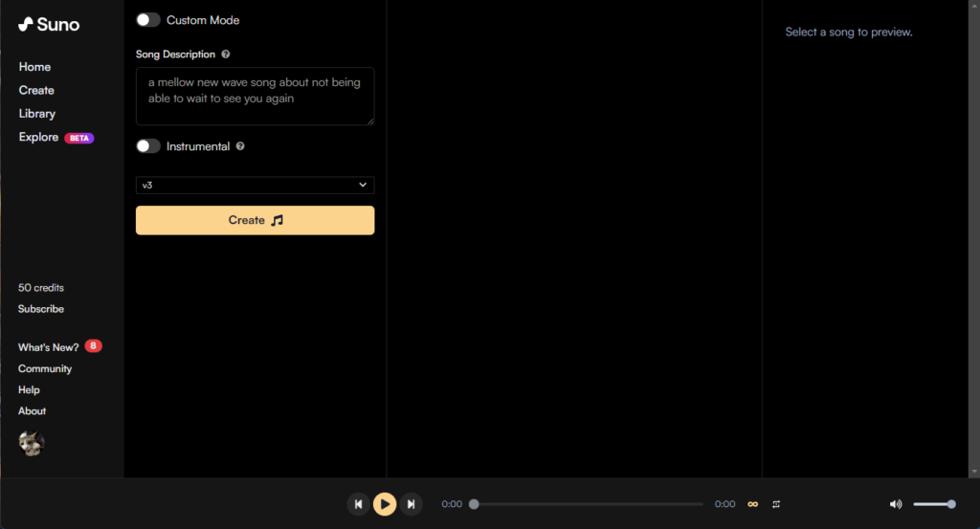
Task: Open the Create page in sidebar
Action: coord(36,90)
